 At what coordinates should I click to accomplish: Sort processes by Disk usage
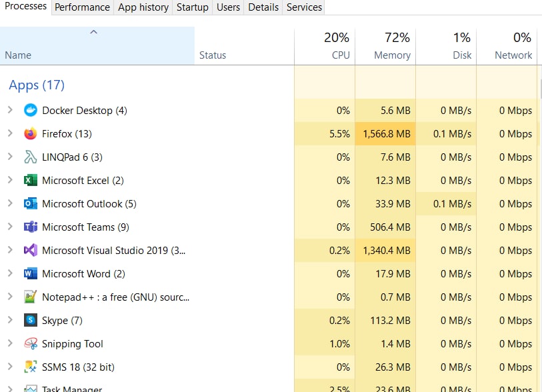coord(446,45)
